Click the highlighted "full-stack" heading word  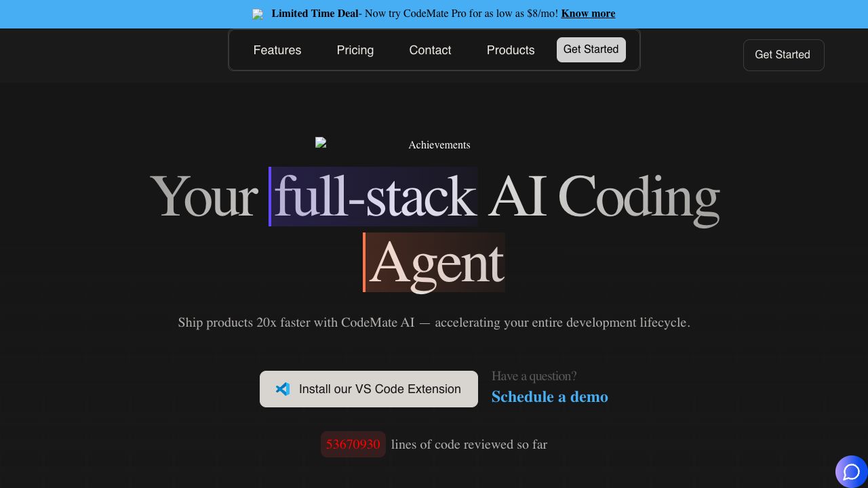(374, 197)
